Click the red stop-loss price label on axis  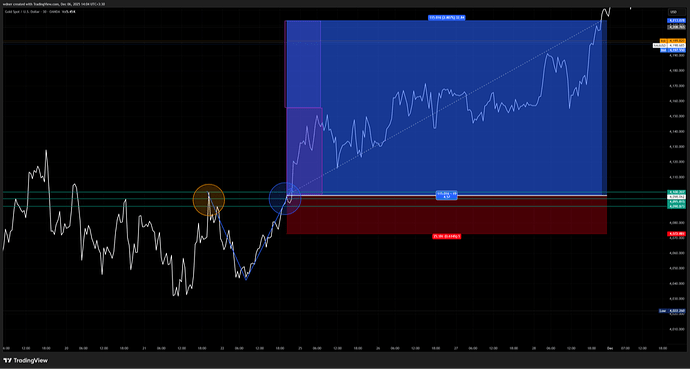(676, 234)
